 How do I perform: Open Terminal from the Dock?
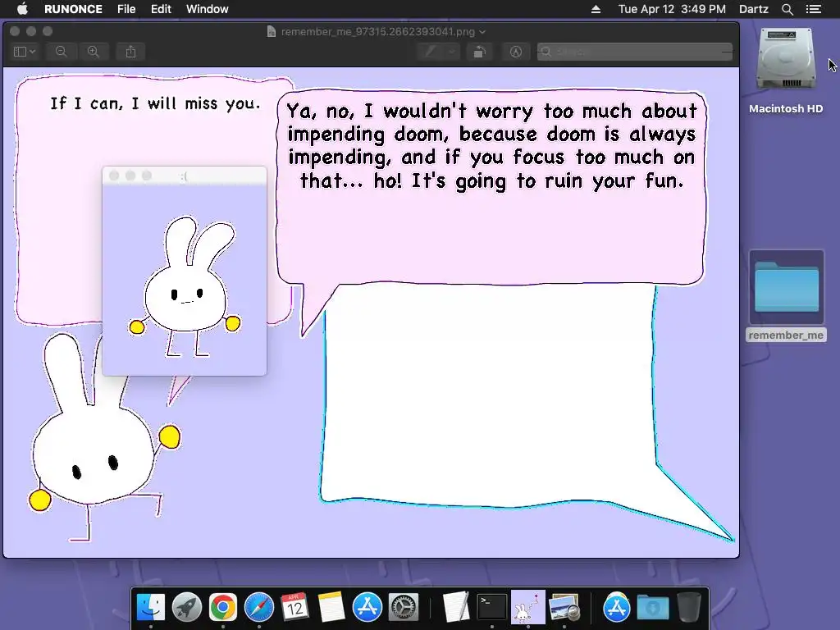[492, 608]
